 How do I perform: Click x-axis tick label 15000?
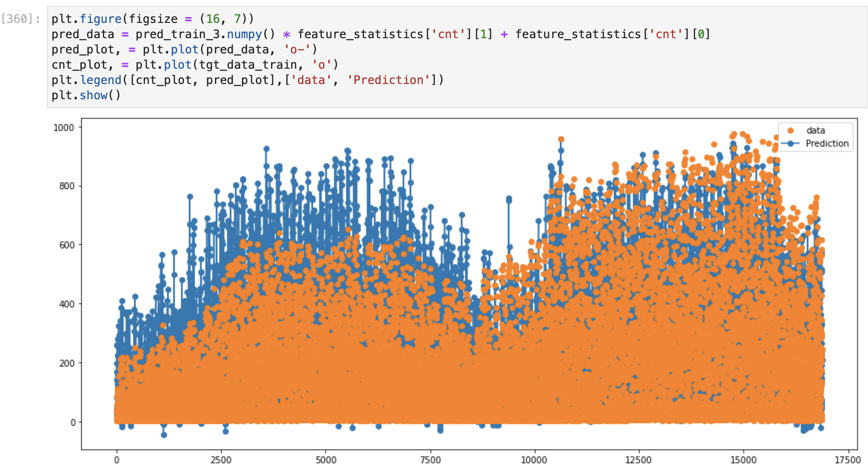click(743, 460)
